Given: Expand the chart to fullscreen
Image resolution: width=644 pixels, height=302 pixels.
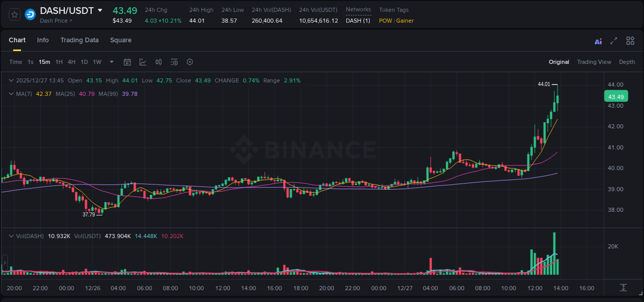Looking at the screenshot, I should point(614,41).
